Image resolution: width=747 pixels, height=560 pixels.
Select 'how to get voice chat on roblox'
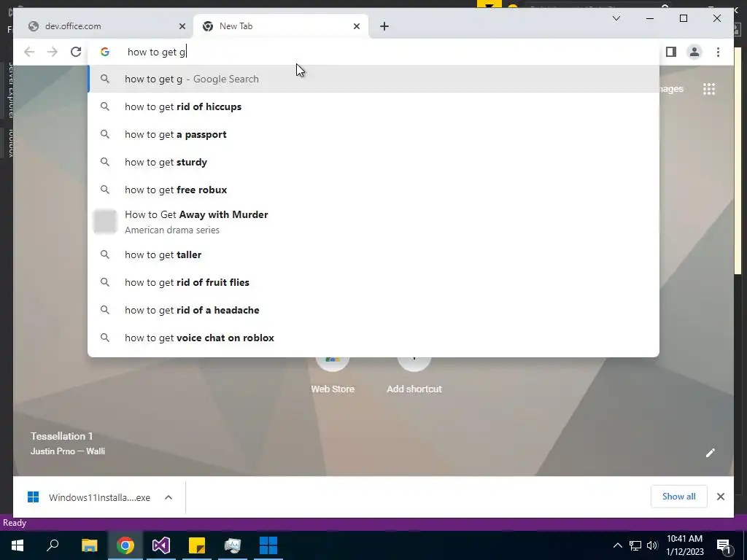pos(373,338)
